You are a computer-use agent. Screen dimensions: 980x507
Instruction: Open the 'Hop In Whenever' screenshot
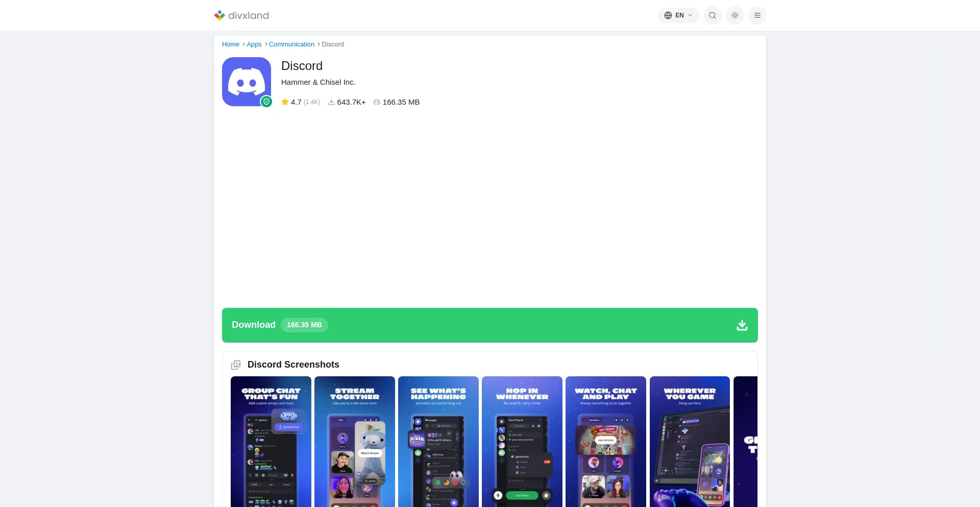[522, 442]
